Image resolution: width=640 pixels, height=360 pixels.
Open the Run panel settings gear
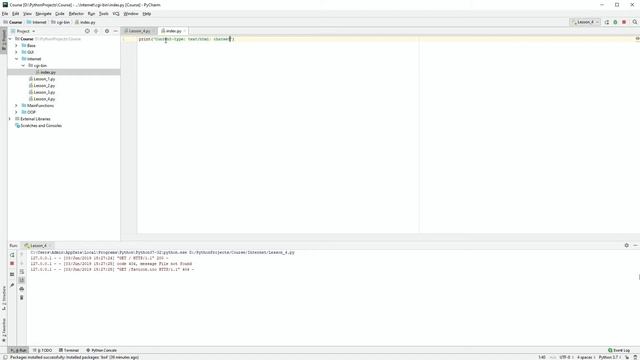(627, 245)
